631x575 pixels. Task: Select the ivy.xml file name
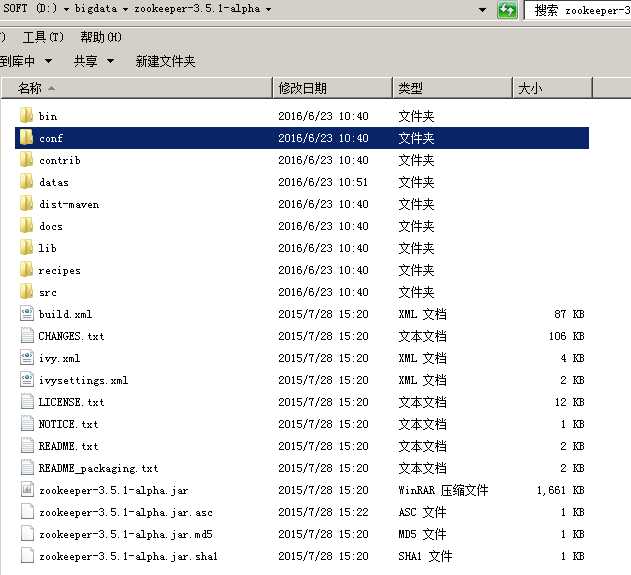click(x=60, y=359)
